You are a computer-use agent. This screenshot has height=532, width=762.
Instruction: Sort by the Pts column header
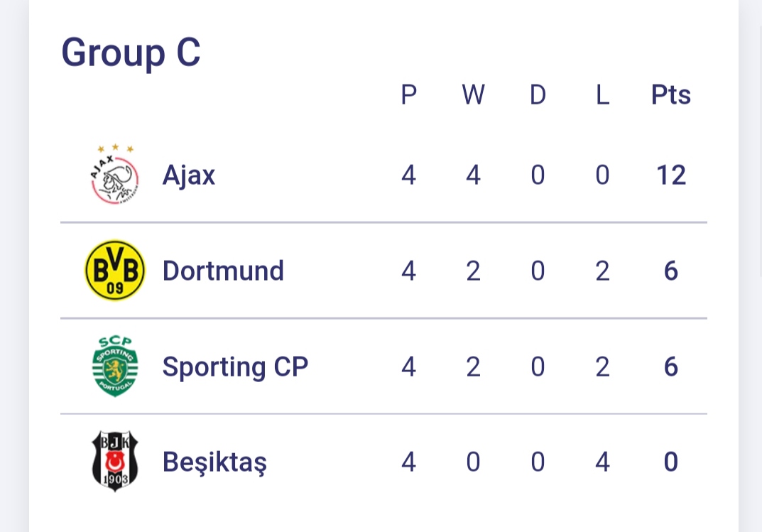[x=670, y=94]
